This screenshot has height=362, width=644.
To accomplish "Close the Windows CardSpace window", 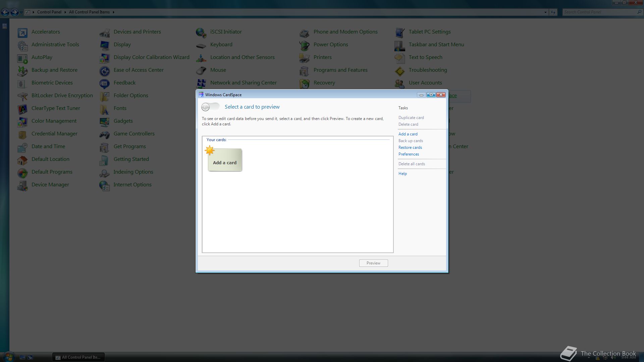I will pos(441,95).
